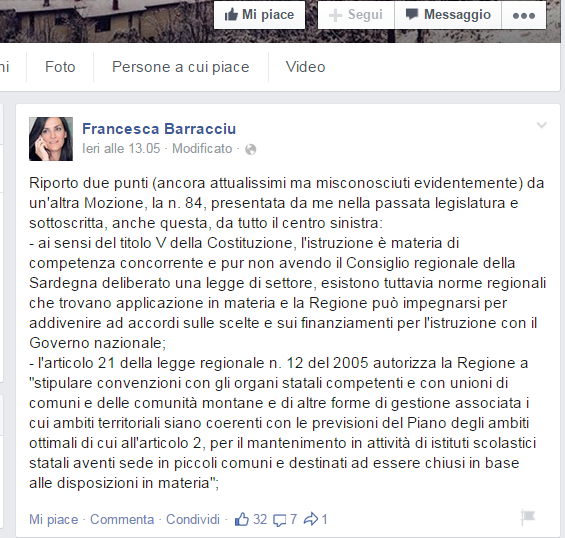This screenshot has width=565, height=538.
Task: Click the Ieri alle 13.05 timestamp
Action: pos(121,148)
